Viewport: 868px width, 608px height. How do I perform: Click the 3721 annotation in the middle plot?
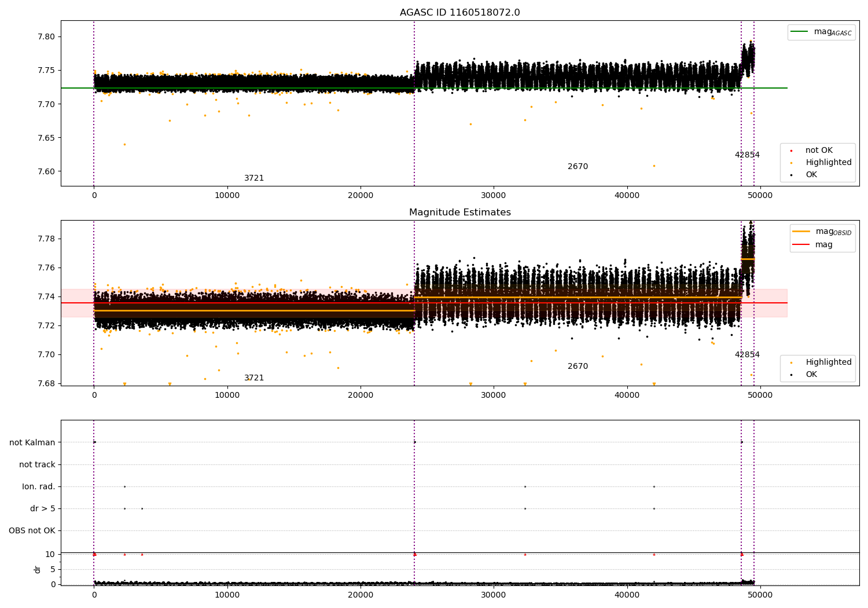pyautogui.click(x=254, y=378)
